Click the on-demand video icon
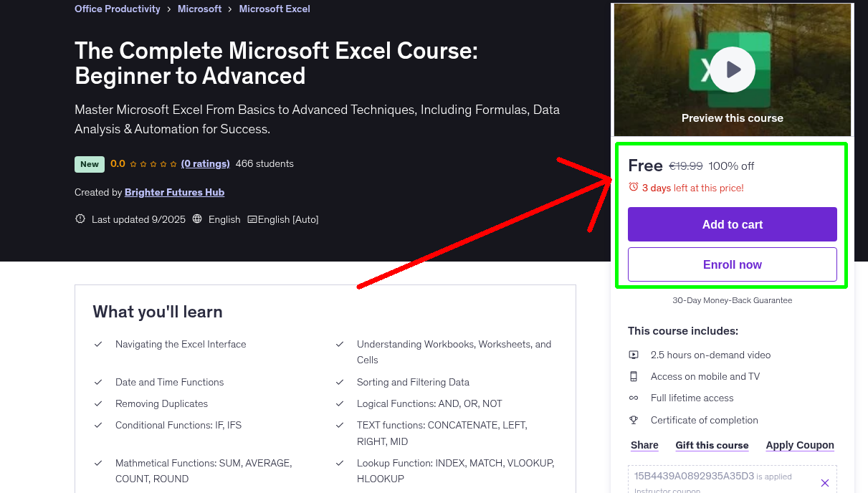This screenshot has width=868, height=493. point(634,355)
